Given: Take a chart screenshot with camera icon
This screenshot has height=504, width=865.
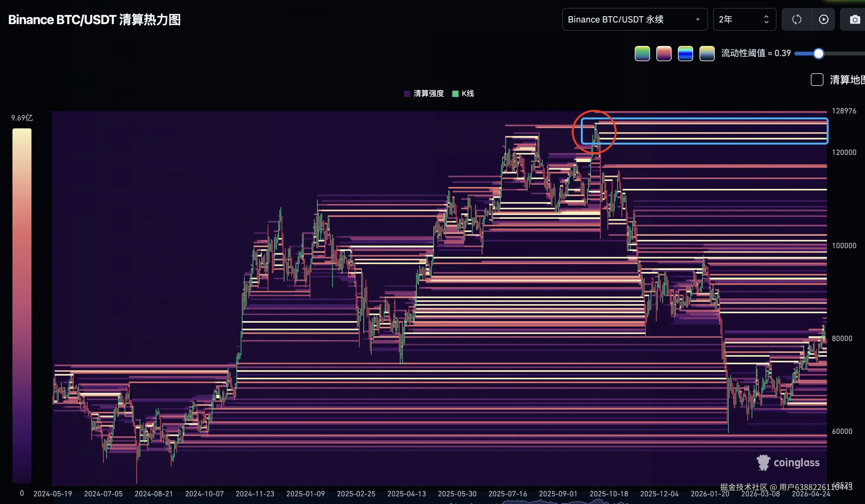Looking at the screenshot, I should point(855,20).
